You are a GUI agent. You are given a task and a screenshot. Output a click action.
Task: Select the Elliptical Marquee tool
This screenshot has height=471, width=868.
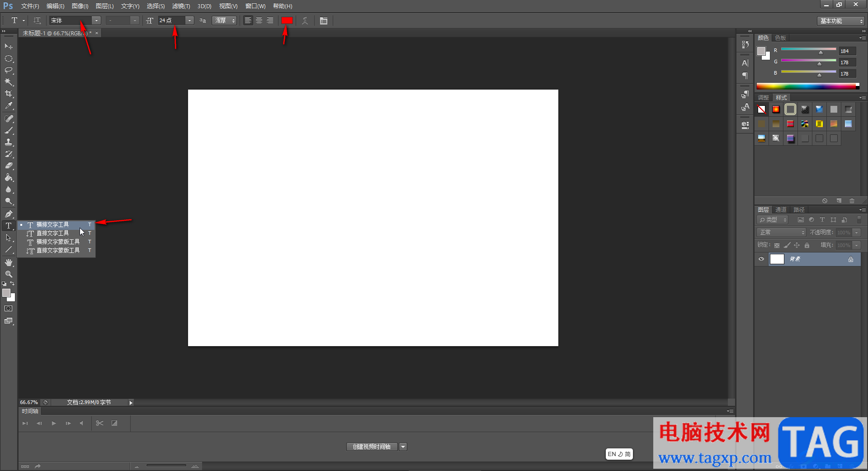pyautogui.click(x=9, y=59)
